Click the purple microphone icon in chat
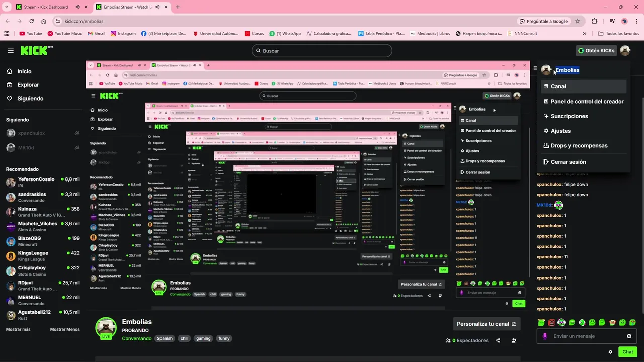The width and height of the screenshot is (644, 362). tap(545, 336)
